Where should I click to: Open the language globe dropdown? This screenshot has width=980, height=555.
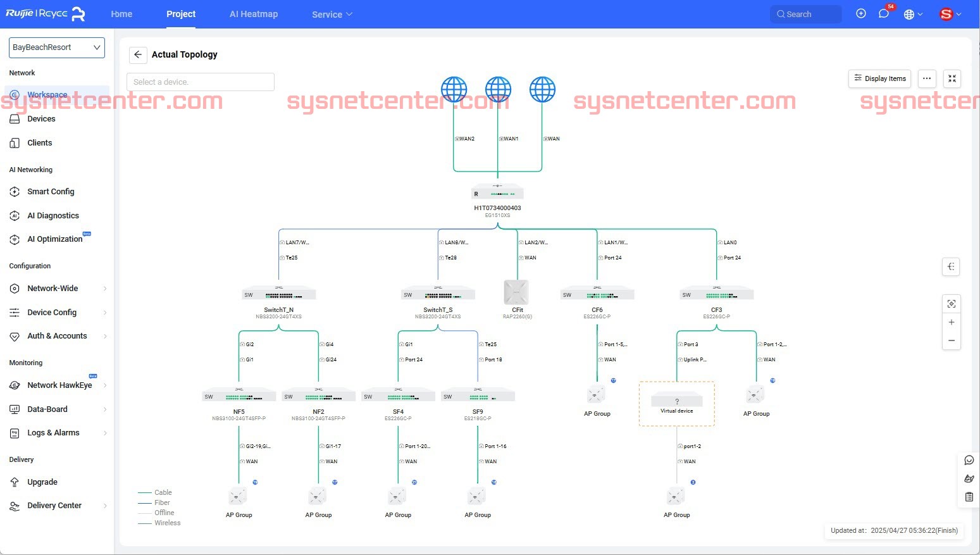pyautogui.click(x=913, y=14)
